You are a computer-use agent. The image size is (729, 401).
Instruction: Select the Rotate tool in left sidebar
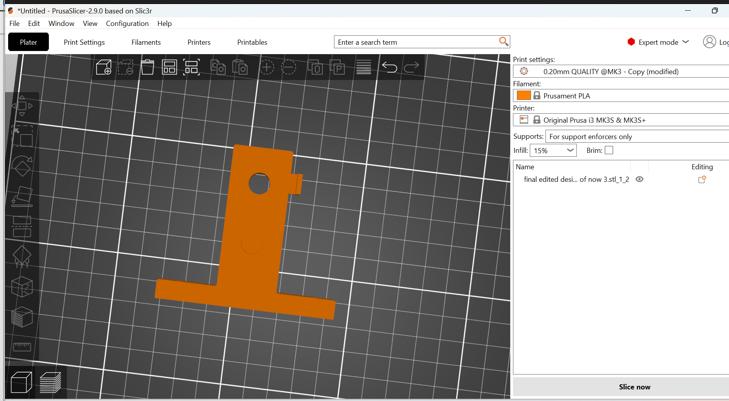click(x=22, y=166)
